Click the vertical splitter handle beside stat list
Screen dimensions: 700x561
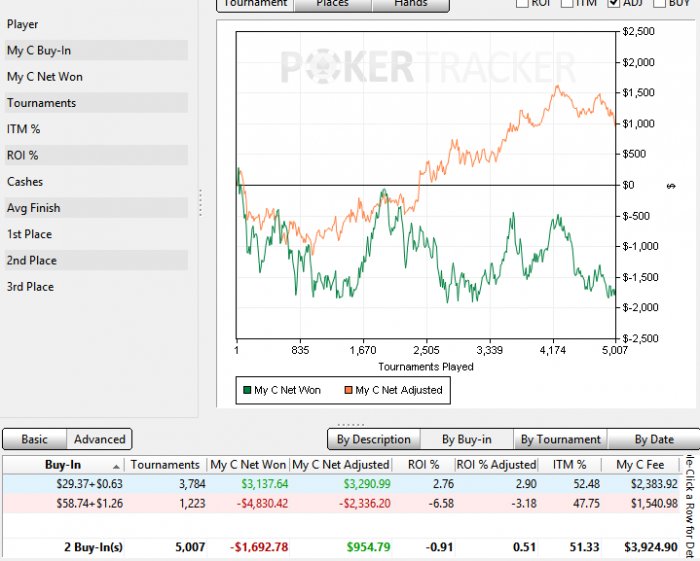click(200, 203)
